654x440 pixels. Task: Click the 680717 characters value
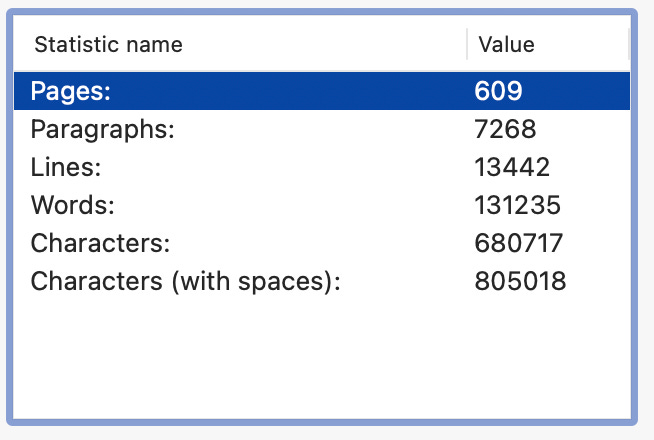519,243
